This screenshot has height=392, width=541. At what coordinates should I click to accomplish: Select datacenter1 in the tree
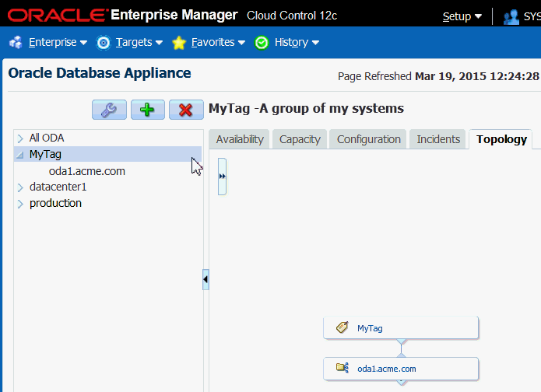[x=58, y=187]
